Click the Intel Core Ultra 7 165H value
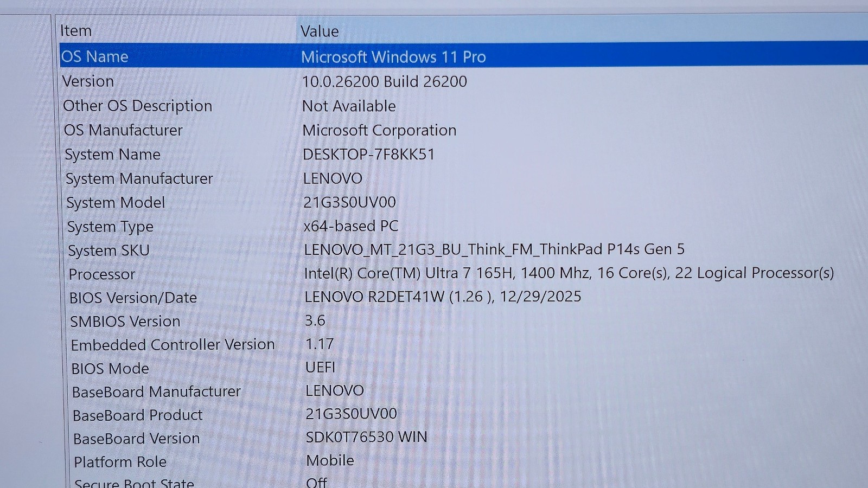The image size is (868, 488). (x=569, y=273)
